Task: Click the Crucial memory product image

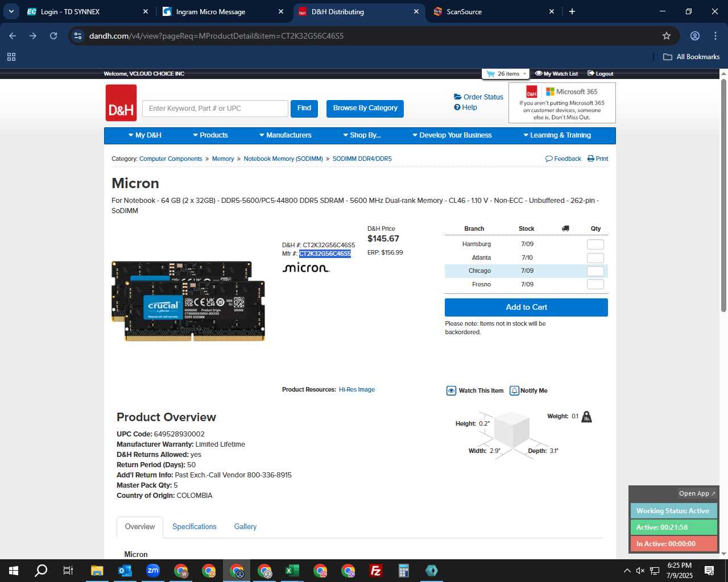Action: (188, 301)
